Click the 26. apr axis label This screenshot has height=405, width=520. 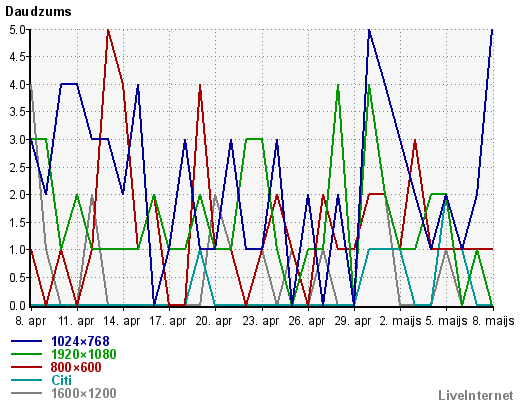tap(306, 321)
